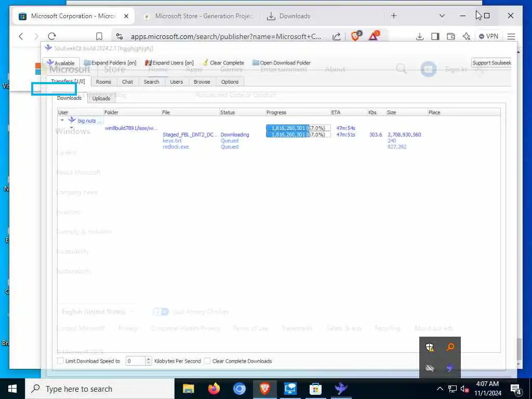Click Clear Complete in Soulseek toolbar
Screen dimensions: 532x399
pyautogui.click(x=223, y=63)
